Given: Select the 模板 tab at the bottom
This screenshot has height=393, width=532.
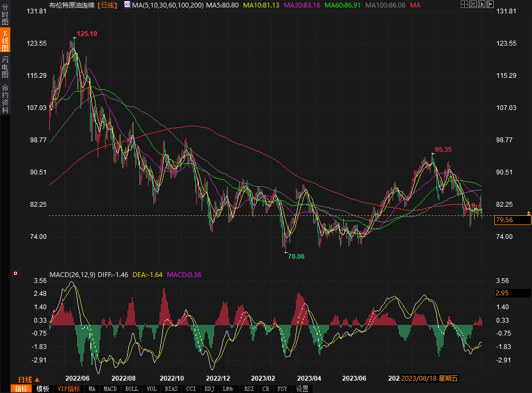Looking at the screenshot, I should point(43,389).
